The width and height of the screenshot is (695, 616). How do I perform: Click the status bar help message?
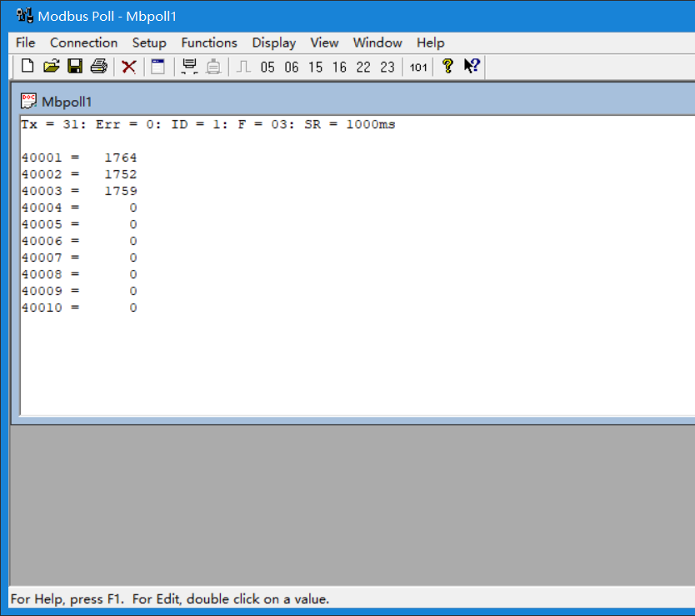click(170, 599)
